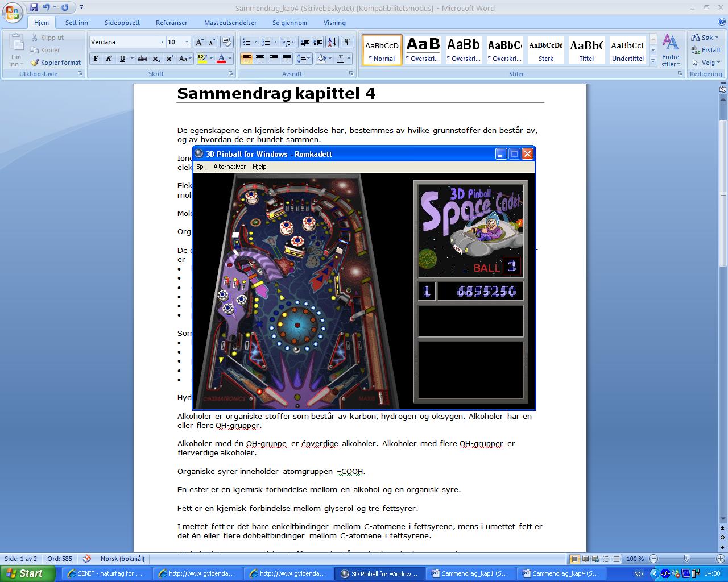
Task: Click Erstatt in the Redigering group
Action: click(706, 50)
